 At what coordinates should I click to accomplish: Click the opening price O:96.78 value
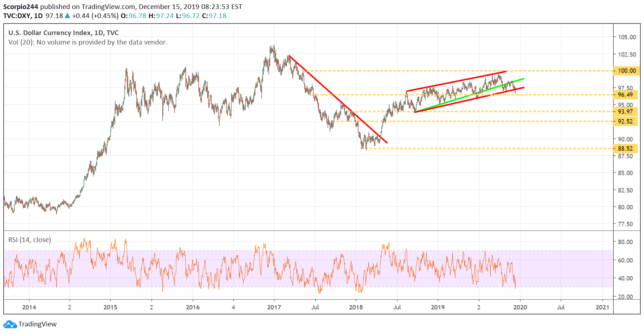pyautogui.click(x=133, y=16)
